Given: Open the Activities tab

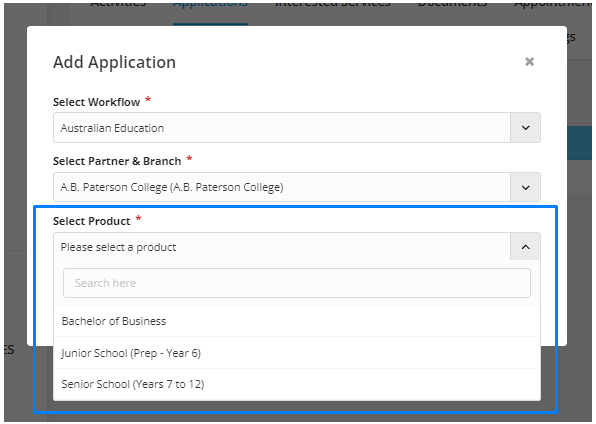Looking at the screenshot, I should [118, 5].
